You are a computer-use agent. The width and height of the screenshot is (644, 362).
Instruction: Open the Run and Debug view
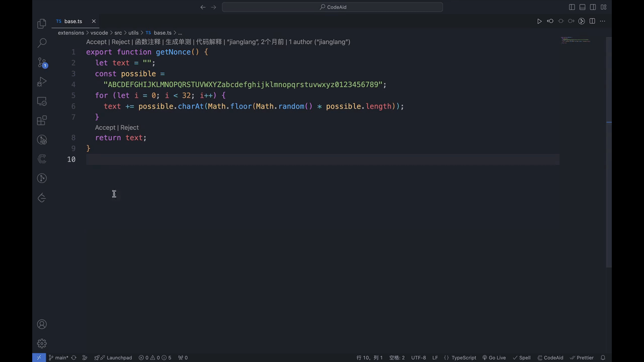click(x=42, y=81)
